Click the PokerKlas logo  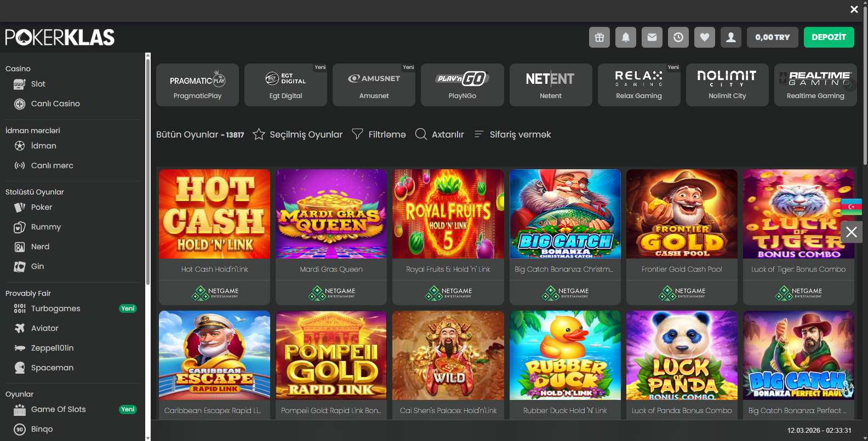coord(60,37)
